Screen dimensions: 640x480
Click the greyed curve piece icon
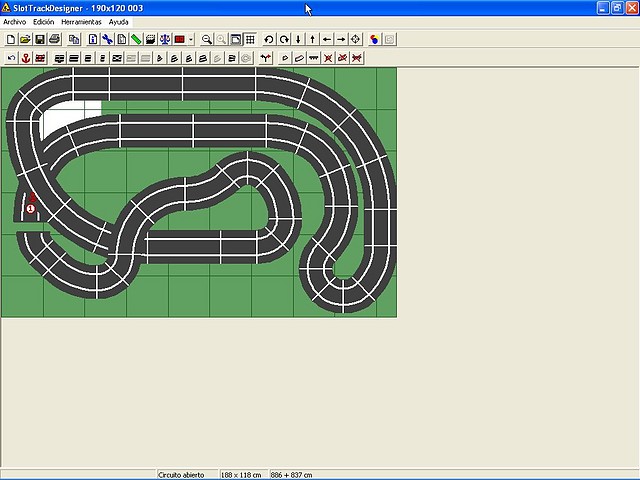[217, 58]
